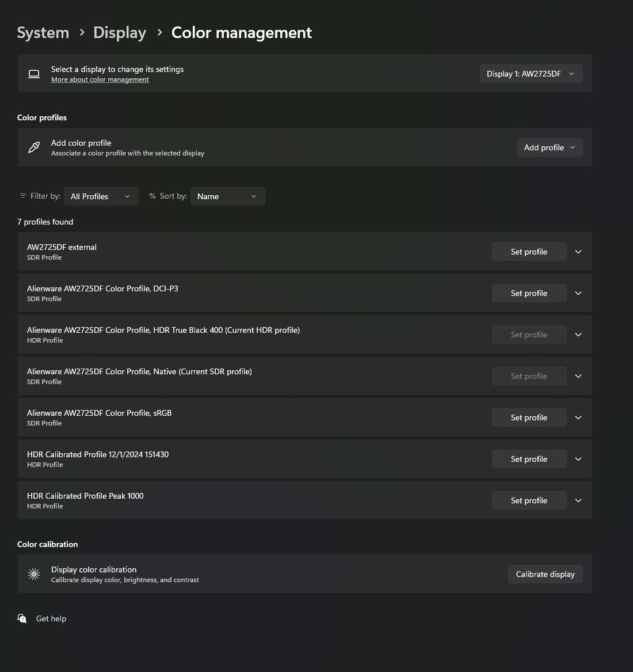Click the calibration sun icon
The width and height of the screenshot is (633, 672).
(x=34, y=574)
